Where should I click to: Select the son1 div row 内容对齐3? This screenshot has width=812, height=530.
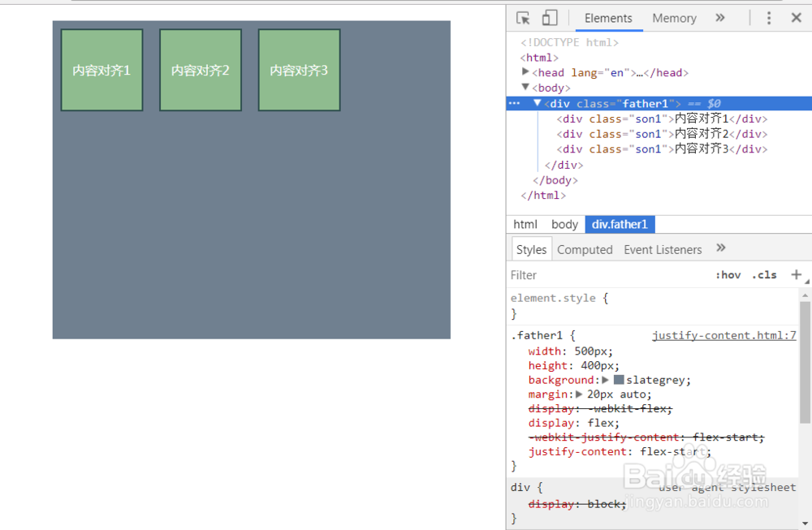click(x=662, y=149)
